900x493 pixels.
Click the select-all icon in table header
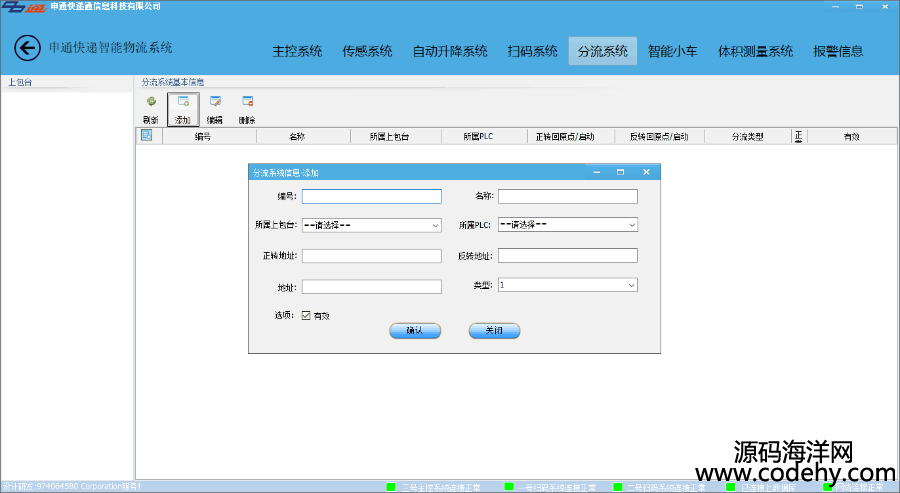coord(146,136)
